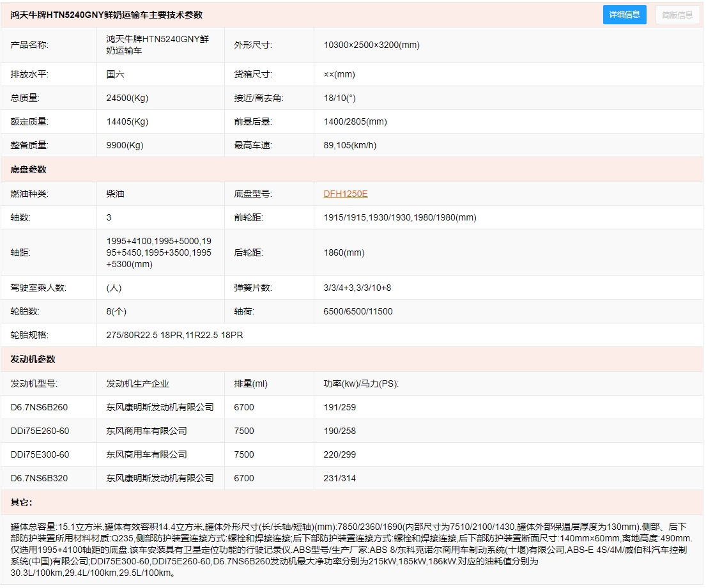Image resolution: width=706 pixels, height=588 pixels.
Task: Click displacement 7500 in the DDi75E260-60 row
Action: point(244,431)
